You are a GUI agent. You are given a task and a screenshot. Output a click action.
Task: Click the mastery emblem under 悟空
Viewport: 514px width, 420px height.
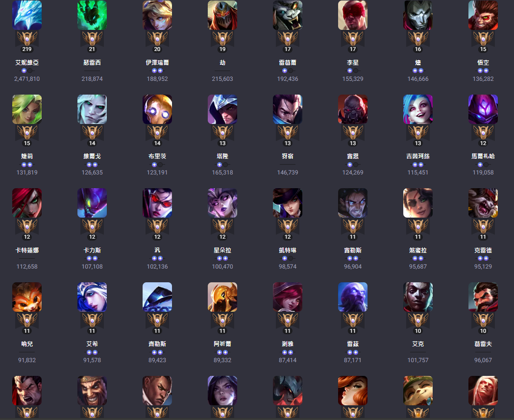[483, 39]
